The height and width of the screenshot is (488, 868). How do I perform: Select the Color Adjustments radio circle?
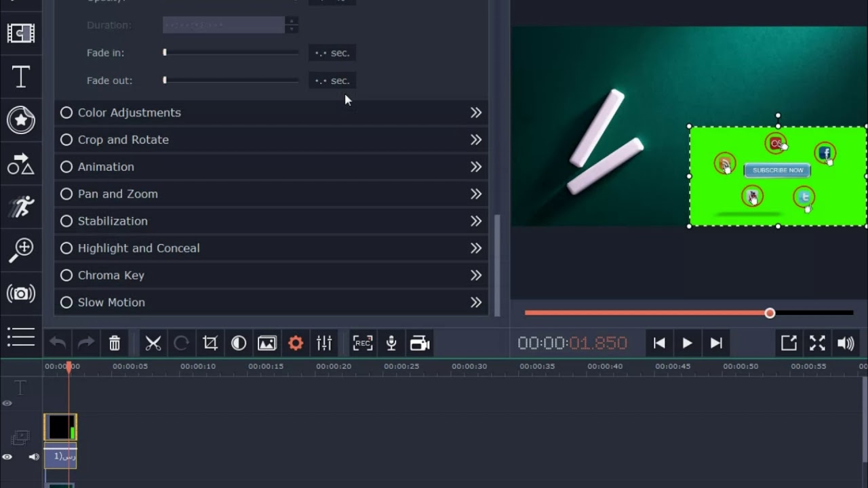point(66,113)
